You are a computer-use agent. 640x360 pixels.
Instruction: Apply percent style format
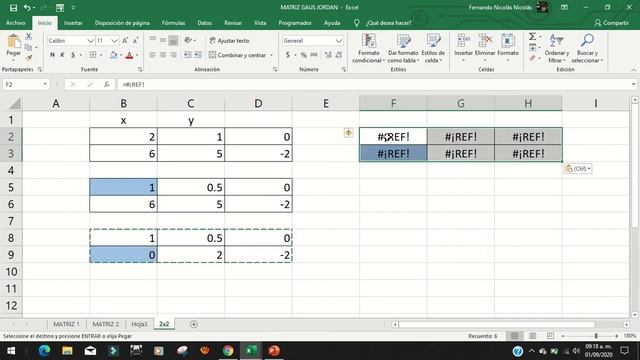coord(303,55)
